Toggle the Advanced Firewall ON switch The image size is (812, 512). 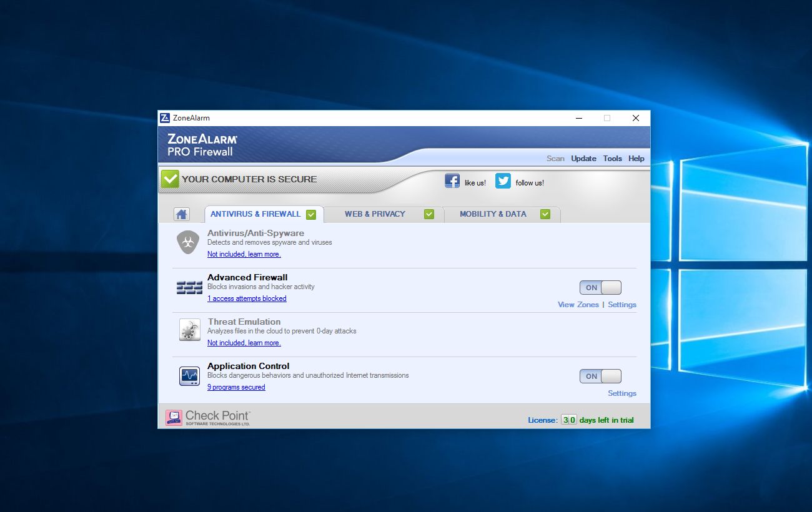point(600,288)
